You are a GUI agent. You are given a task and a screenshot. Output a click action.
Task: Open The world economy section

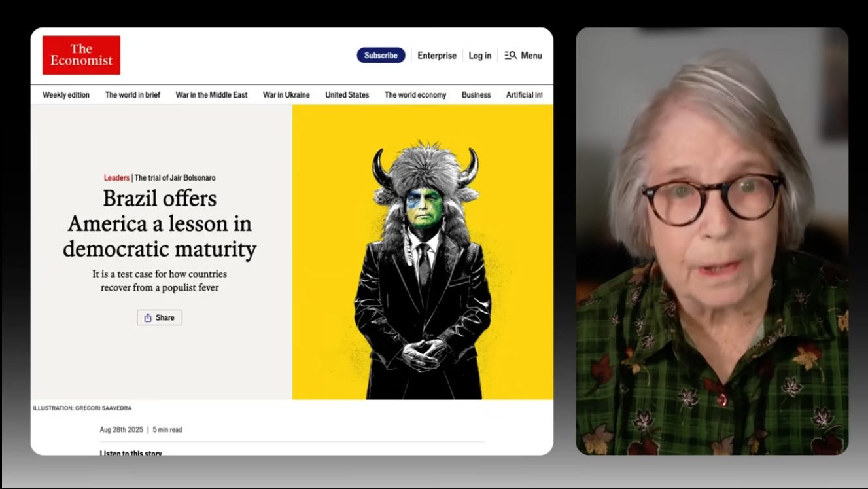(x=415, y=95)
